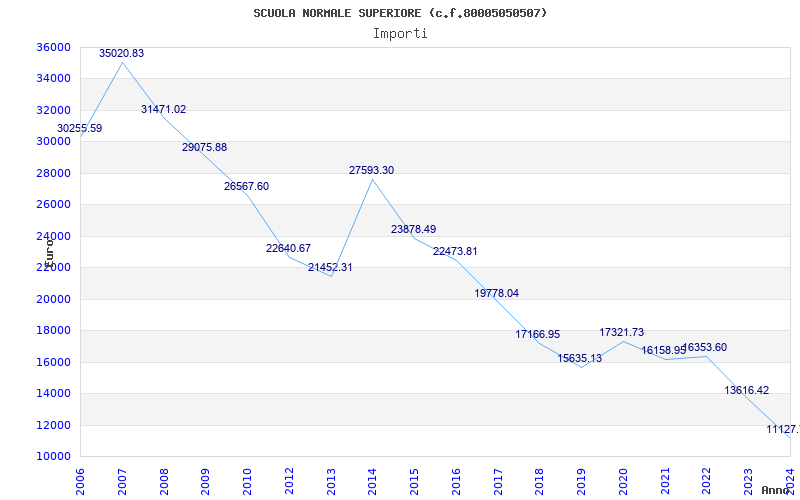This screenshot has height=500, width=800.
Task: Select the x-axis year 2012
Action: 289,482
